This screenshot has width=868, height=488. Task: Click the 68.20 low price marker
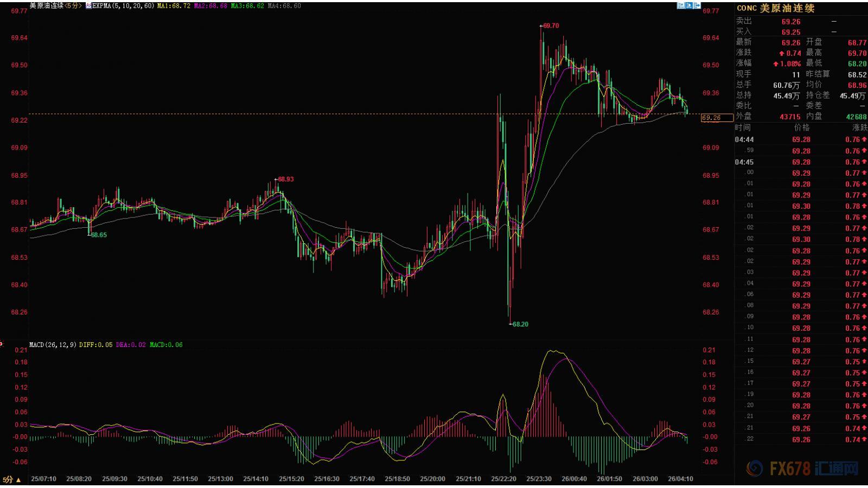tap(520, 324)
